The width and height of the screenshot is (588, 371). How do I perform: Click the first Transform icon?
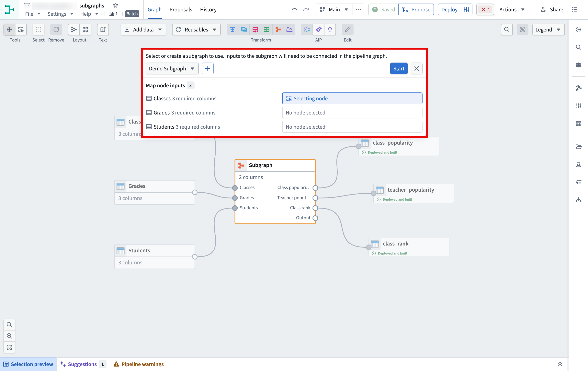(232, 30)
